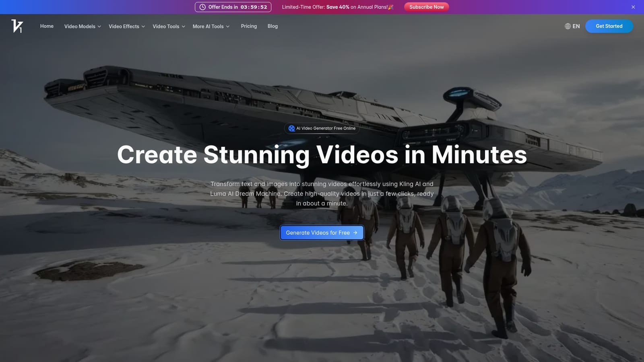Viewport: 644px width, 362px height.
Task: Click the arrow inside Generate Videos button
Action: [355, 232]
